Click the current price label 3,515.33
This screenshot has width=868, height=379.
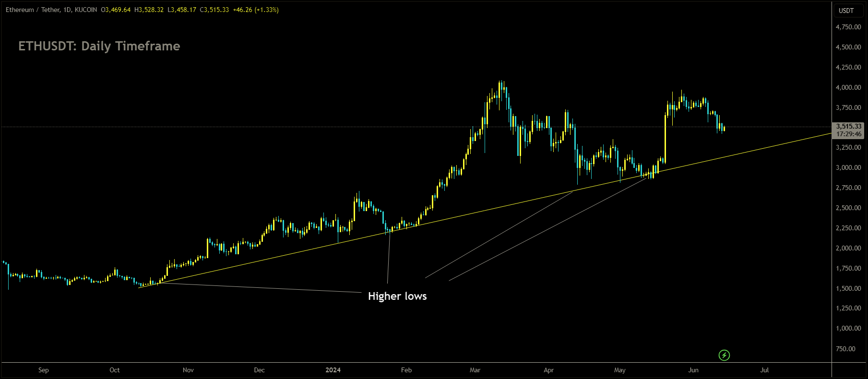(848, 127)
